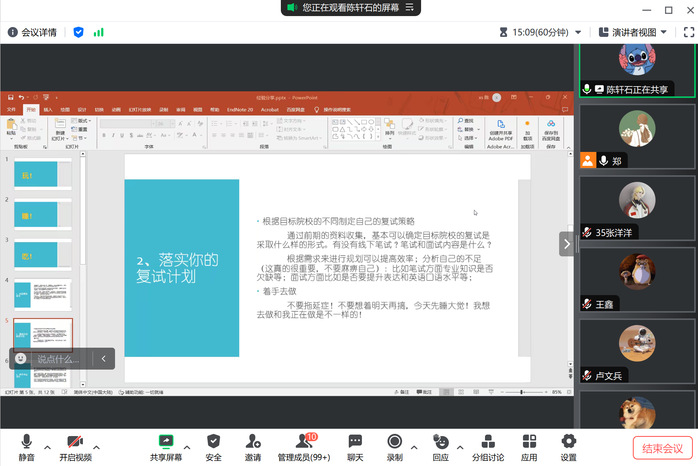This screenshot has width=698, height=466.
Task: Select the Acrobat ribbon tab
Action: click(x=269, y=109)
